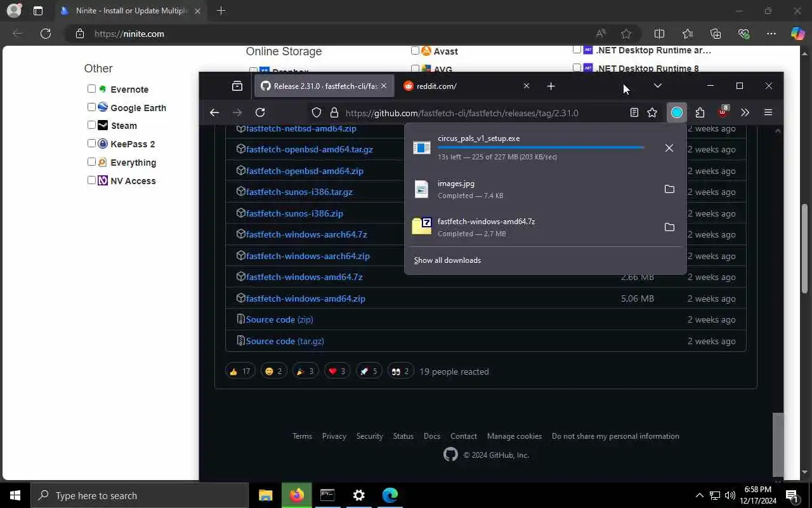Expand Firefox more tools overflow chevrons
Screen dimensions: 812x508
[x=745, y=113]
